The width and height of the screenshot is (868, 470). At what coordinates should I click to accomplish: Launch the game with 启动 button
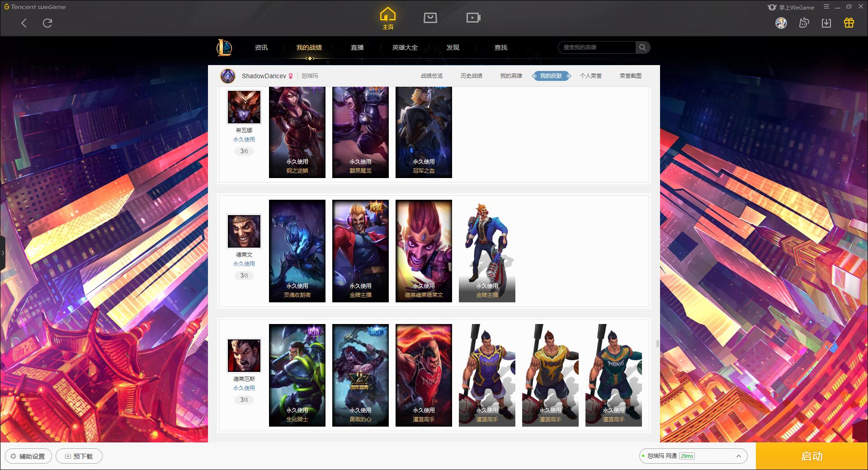811,456
